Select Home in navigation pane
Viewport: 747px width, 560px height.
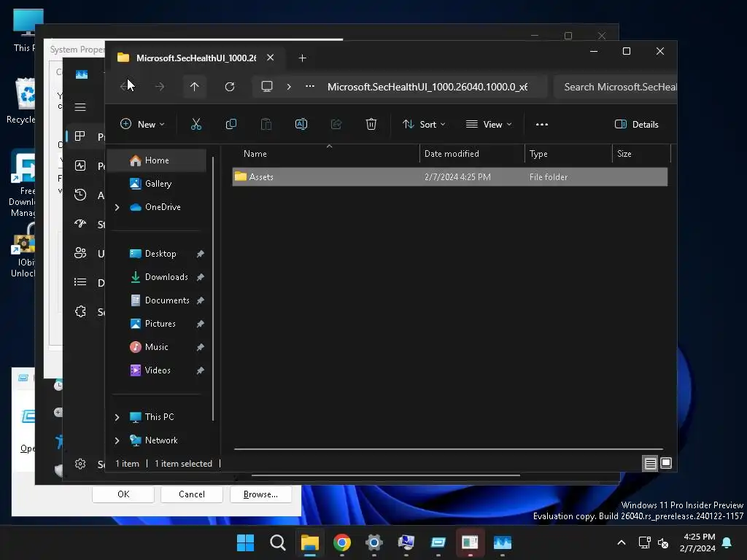pyautogui.click(x=157, y=160)
